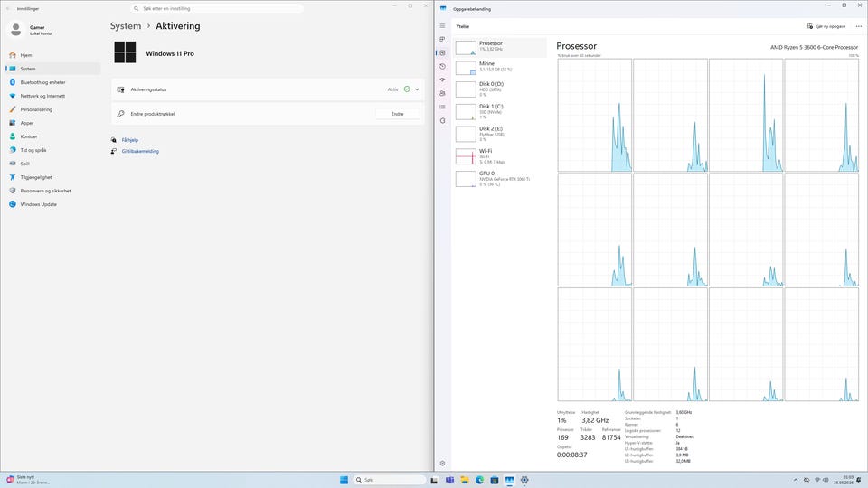
Task: Click the Prosessor heading in Task Manager
Action: pos(576,46)
